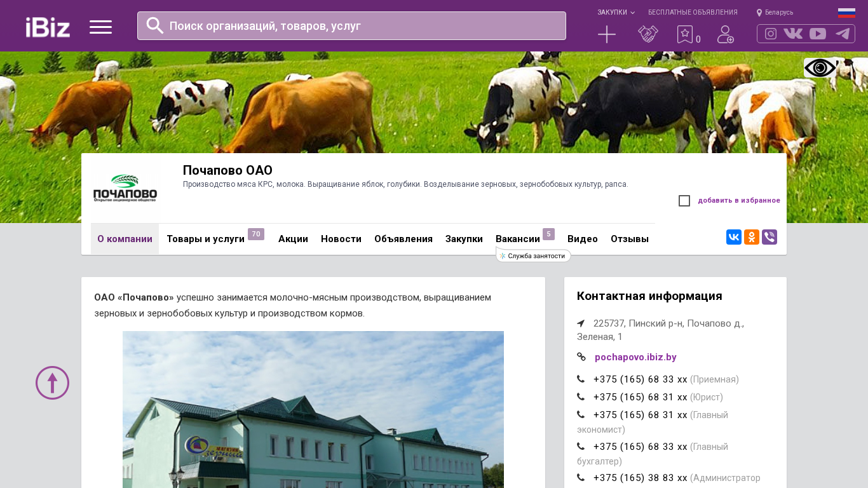868x488 pixels.
Task: Click the Служба занятости badge
Action: click(533, 256)
